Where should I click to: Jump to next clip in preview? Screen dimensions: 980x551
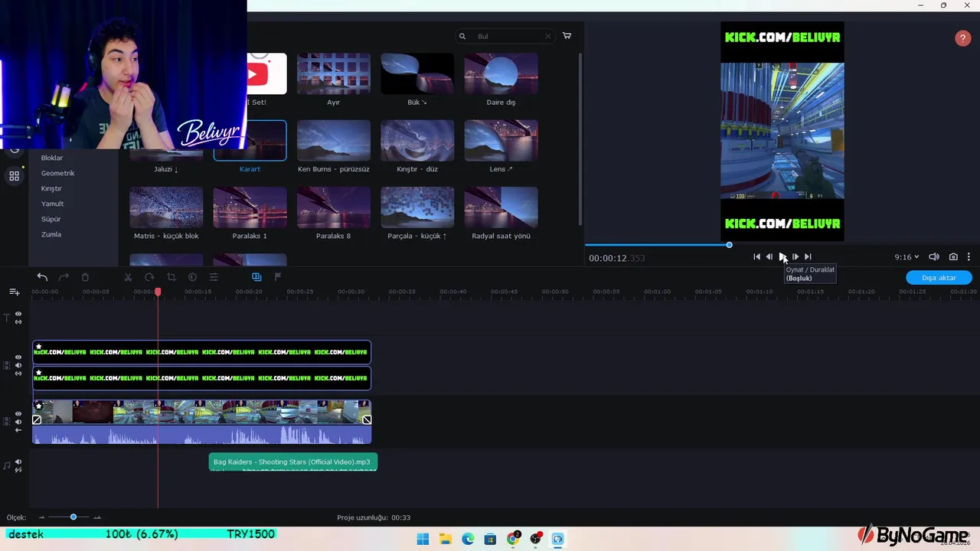tap(808, 257)
